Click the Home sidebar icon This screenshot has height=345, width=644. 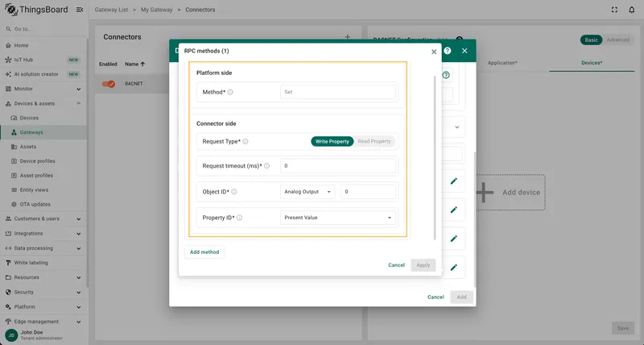[8, 45]
